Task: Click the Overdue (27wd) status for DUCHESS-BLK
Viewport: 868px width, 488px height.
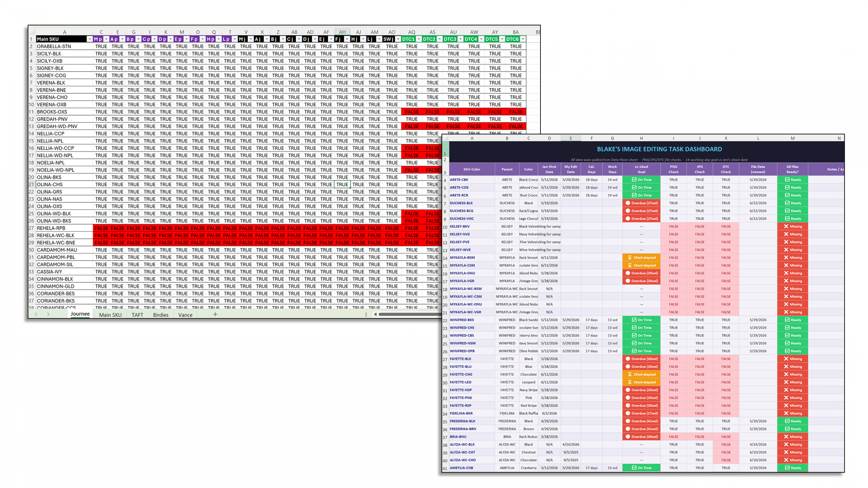Action: (x=641, y=203)
